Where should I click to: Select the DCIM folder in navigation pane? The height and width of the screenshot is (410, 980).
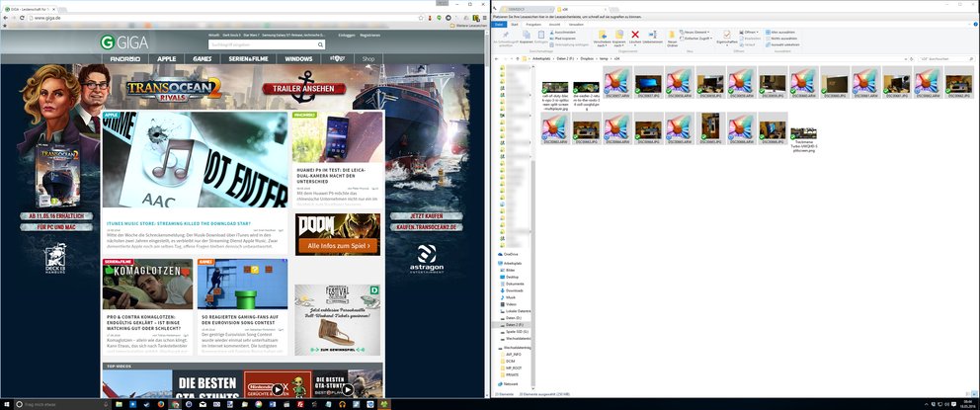coord(510,361)
